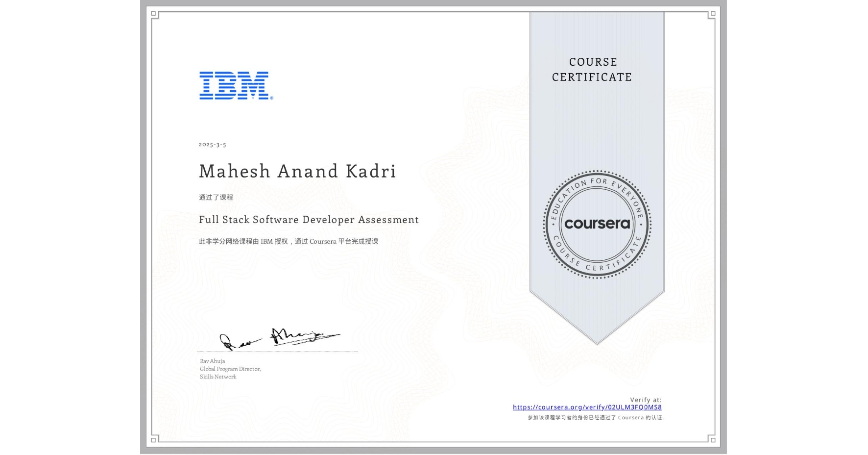868x455 pixels.
Task: Select the COURSE CERTIFICATE heading
Action: click(592, 70)
